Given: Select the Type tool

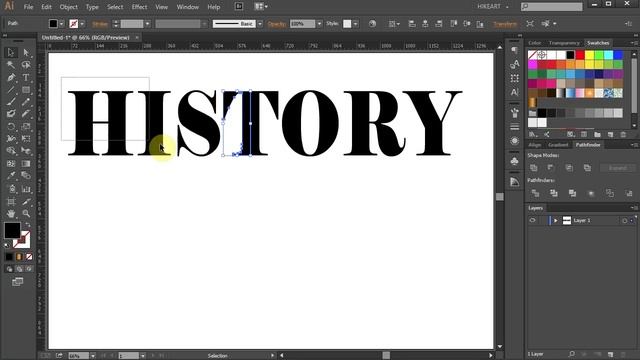Looking at the screenshot, I should click(x=26, y=78).
